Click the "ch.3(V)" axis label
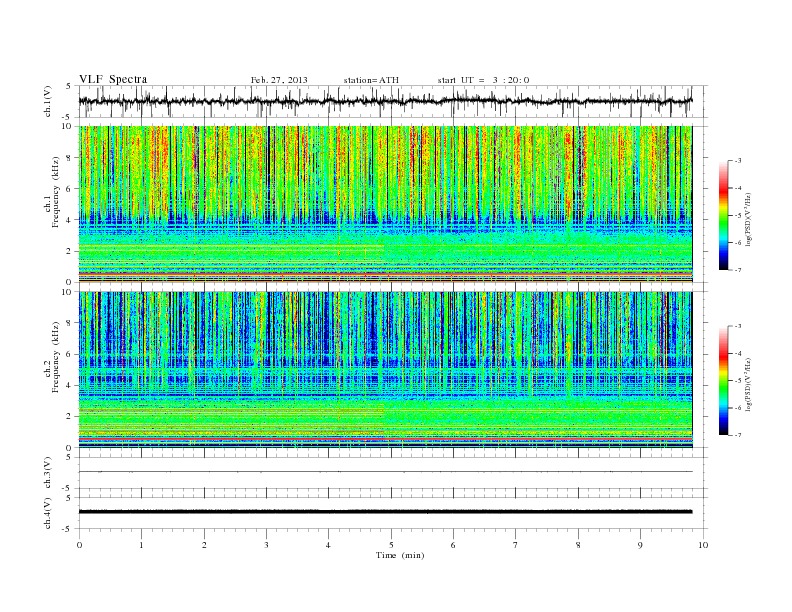 click(48, 473)
